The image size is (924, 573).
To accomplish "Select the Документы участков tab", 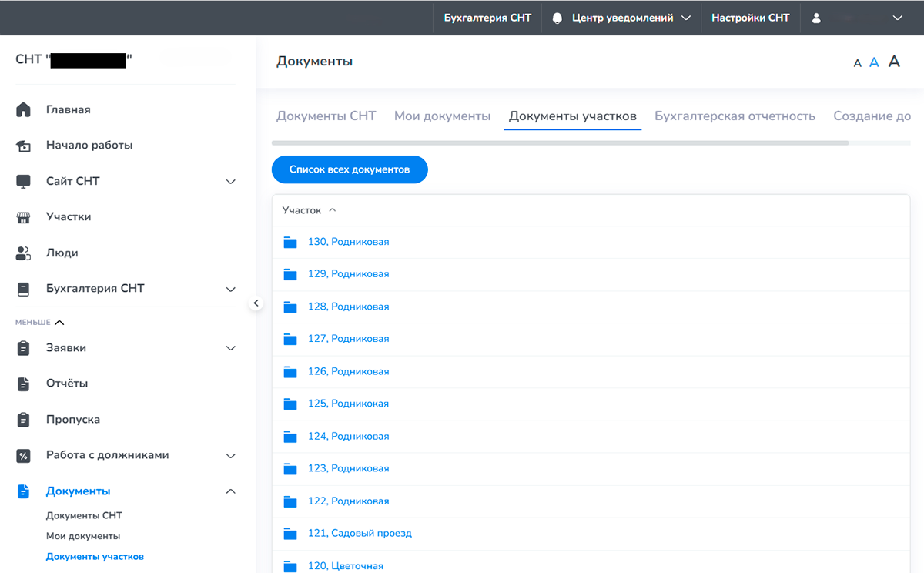I will point(573,116).
